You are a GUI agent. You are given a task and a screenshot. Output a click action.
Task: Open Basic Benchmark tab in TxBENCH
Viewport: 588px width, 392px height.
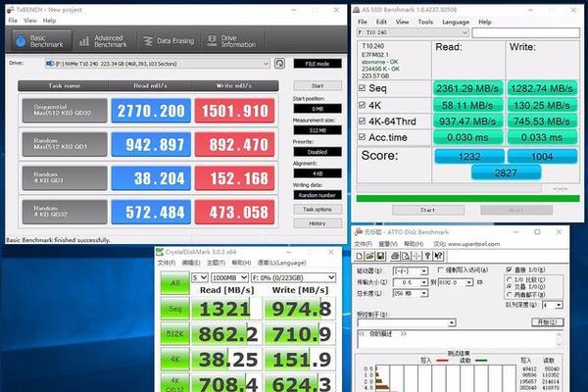[41, 40]
